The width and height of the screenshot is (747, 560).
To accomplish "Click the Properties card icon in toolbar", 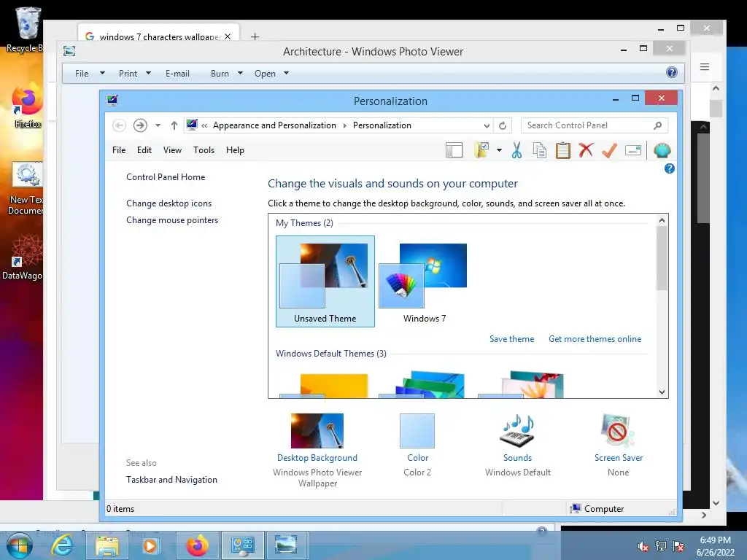I will pyautogui.click(x=633, y=150).
